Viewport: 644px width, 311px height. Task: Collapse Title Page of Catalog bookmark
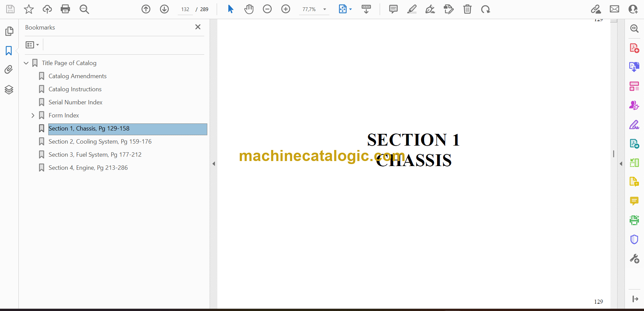[26, 63]
